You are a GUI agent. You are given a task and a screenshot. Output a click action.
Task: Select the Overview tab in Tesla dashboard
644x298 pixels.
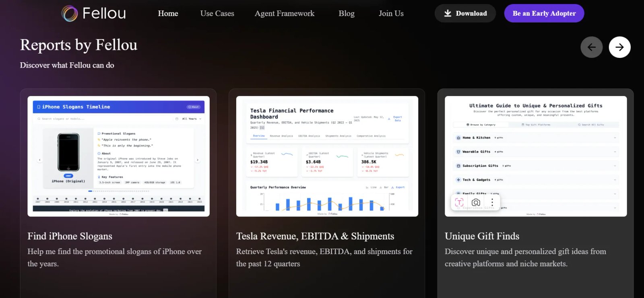tap(259, 136)
